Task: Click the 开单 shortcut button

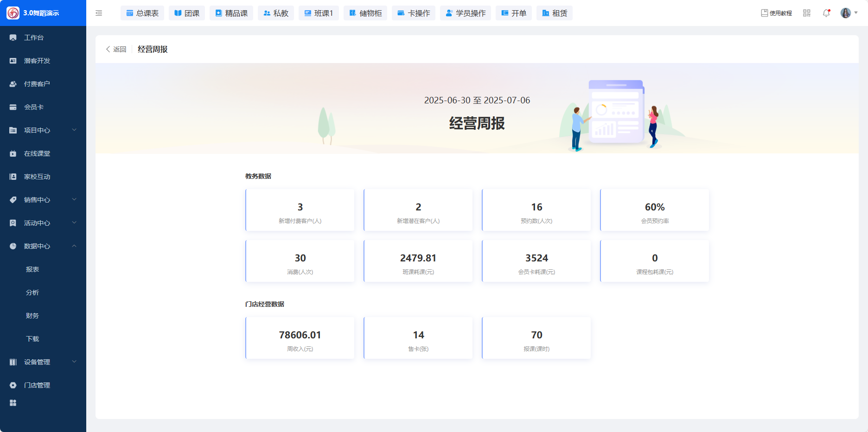Action: (514, 13)
